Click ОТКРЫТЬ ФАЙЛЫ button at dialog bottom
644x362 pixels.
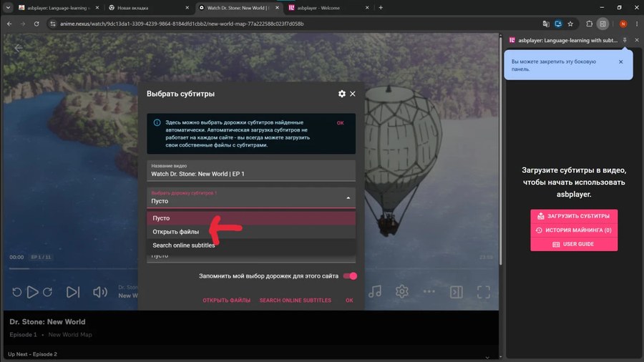coord(226,300)
